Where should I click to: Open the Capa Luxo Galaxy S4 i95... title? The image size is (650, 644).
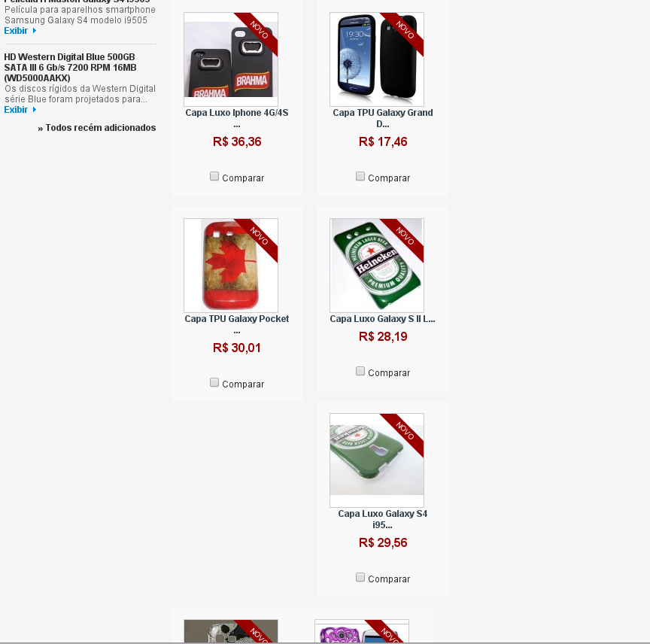383,519
